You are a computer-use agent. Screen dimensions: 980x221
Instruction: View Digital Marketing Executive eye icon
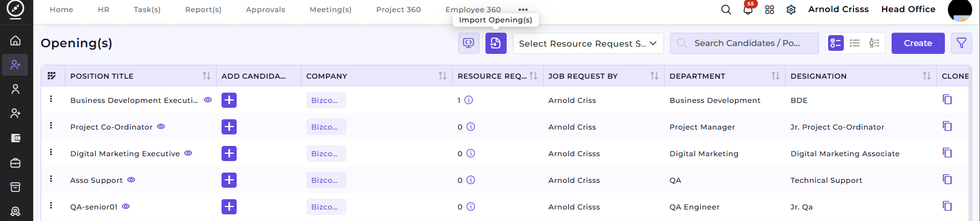pos(188,153)
